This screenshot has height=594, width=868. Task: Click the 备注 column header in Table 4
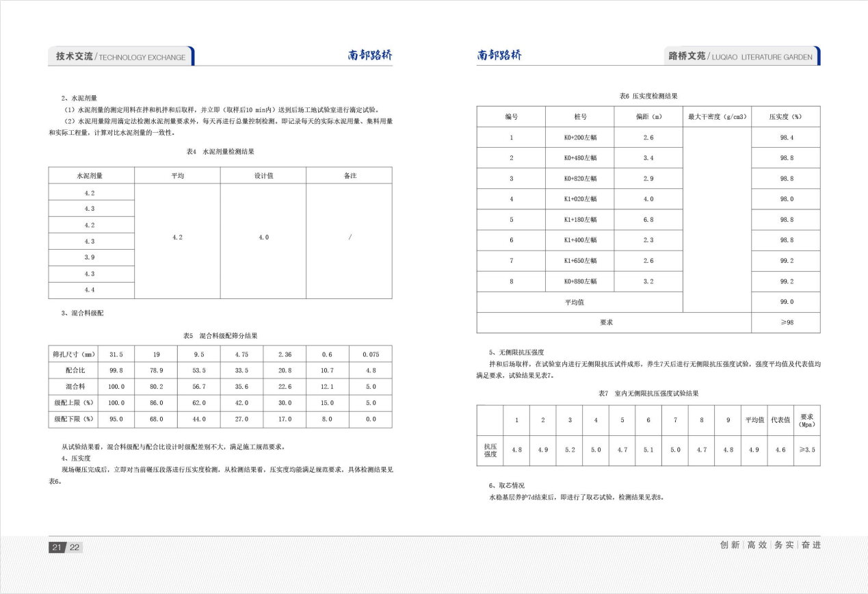point(350,176)
